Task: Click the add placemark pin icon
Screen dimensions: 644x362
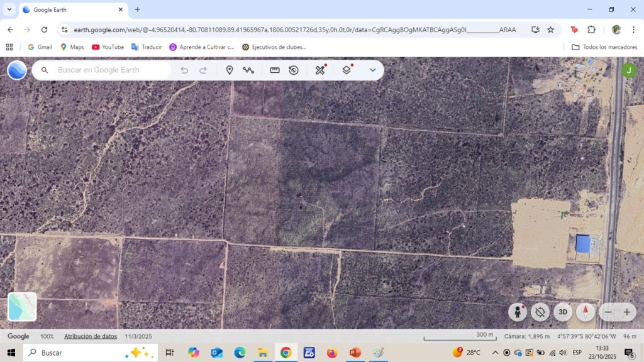Action: (x=230, y=70)
